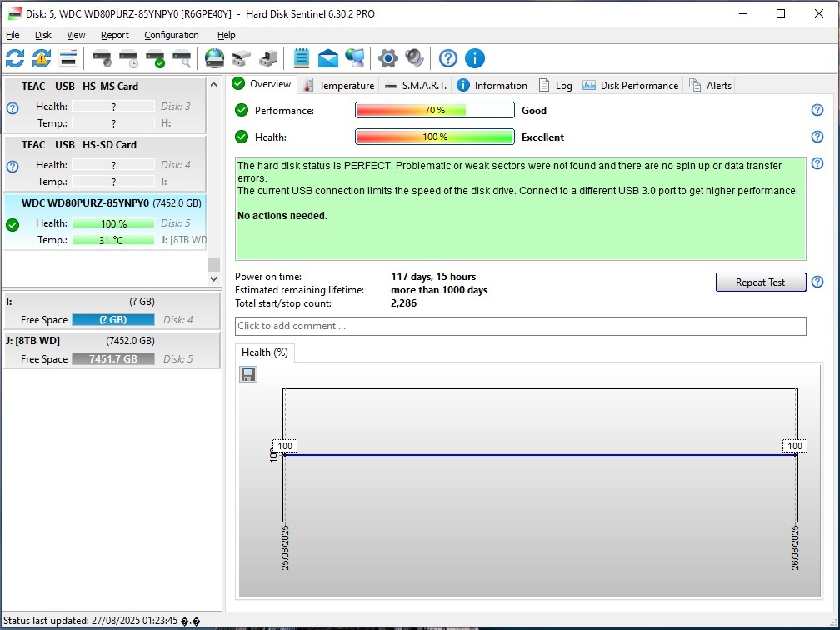Click the 'No actions needed.' text

click(x=282, y=215)
